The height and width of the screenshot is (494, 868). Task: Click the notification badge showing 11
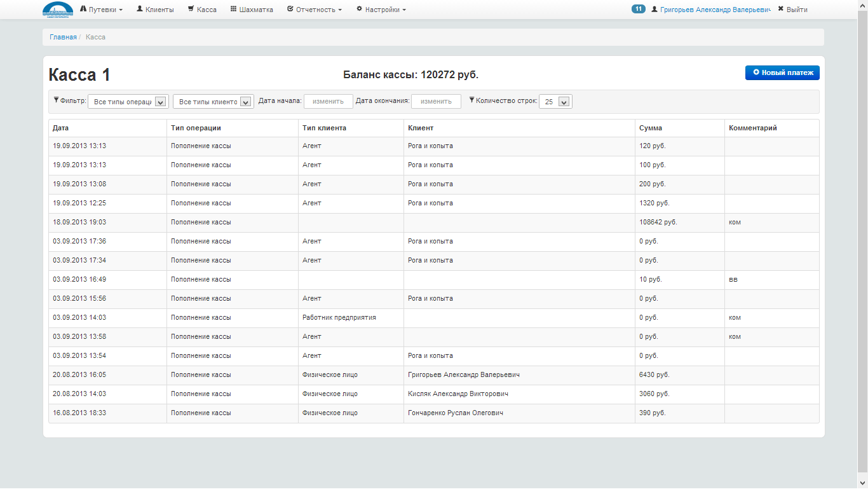pyautogui.click(x=639, y=9)
